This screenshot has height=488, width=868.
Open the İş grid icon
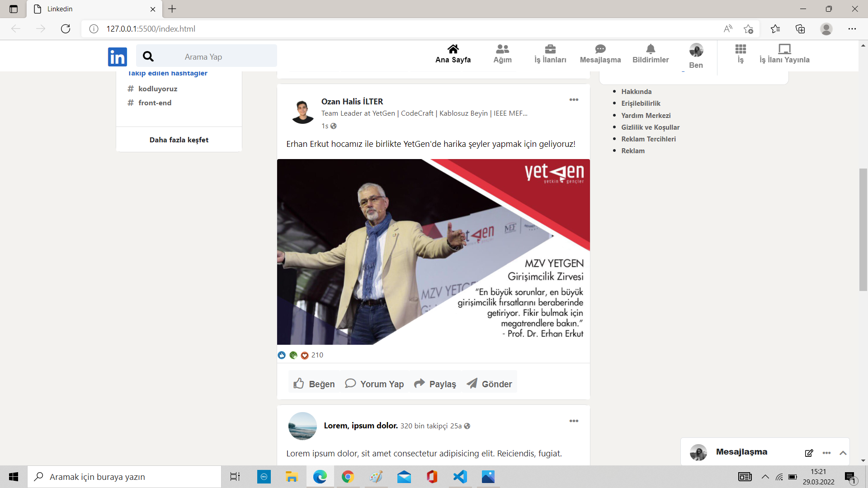coord(740,50)
